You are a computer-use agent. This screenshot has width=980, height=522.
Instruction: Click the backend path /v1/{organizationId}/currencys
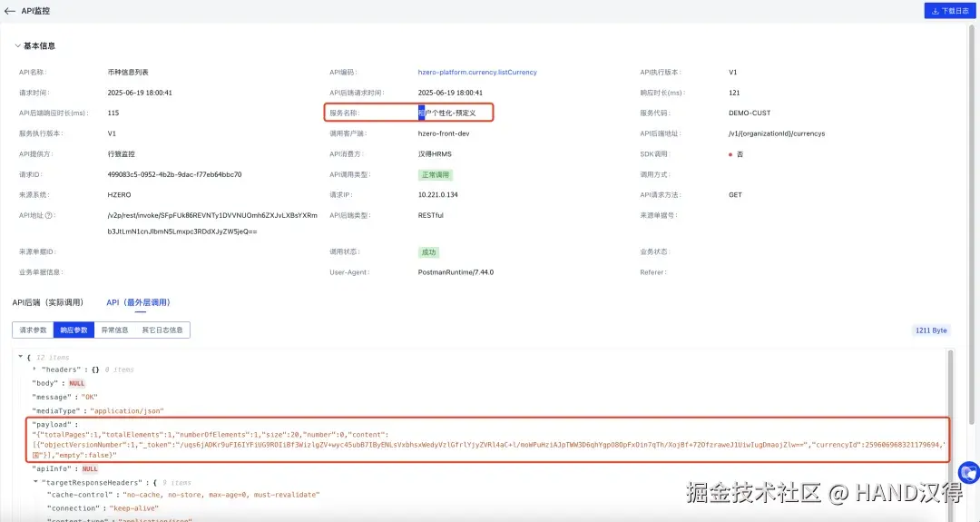pos(776,133)
